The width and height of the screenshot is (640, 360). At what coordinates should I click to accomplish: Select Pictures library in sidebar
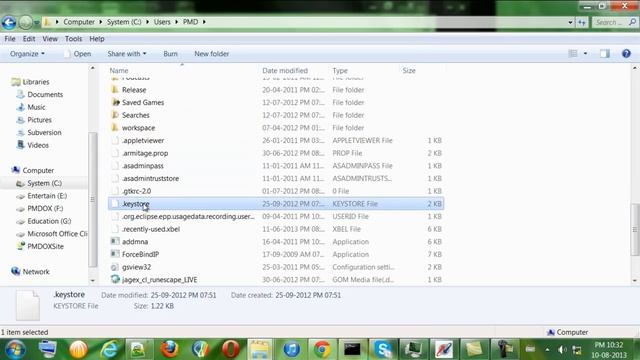tap(34, 120)
